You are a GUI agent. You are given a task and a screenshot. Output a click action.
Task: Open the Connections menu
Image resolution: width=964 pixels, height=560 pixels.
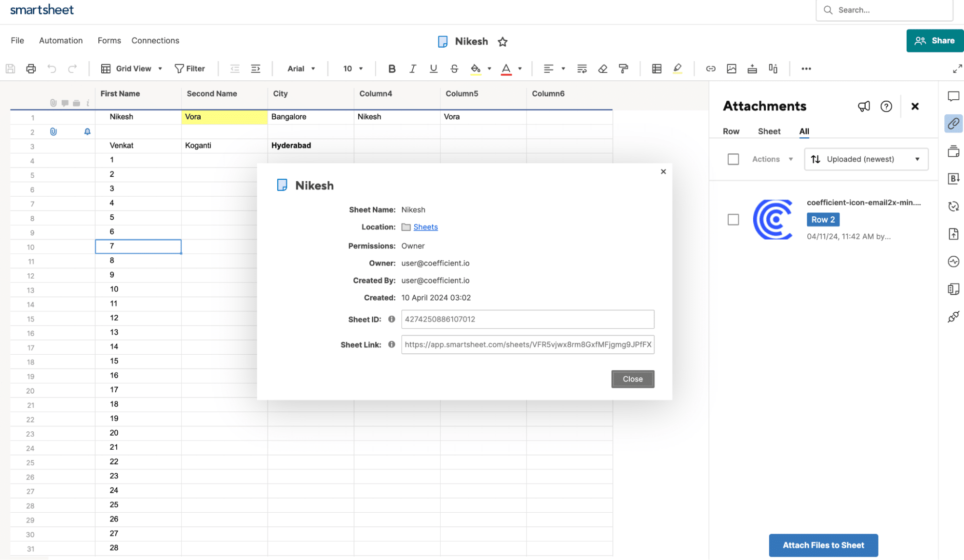click(x=155, y=40)
